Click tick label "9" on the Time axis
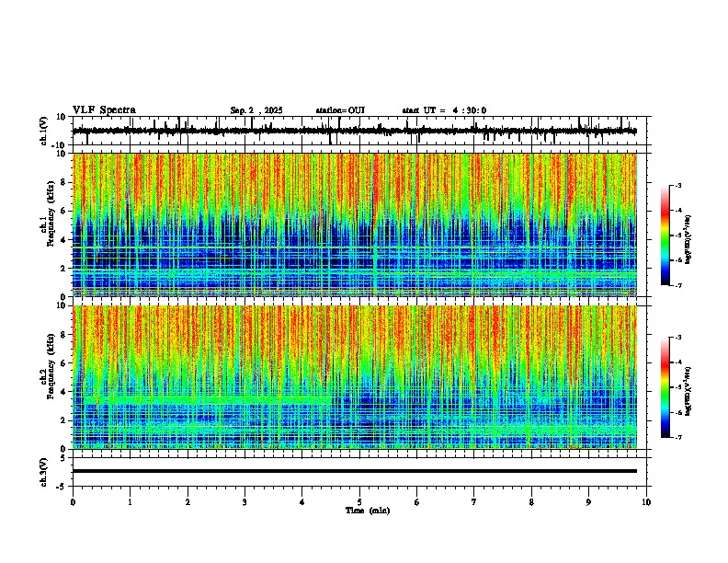 [x=588, y=502]
